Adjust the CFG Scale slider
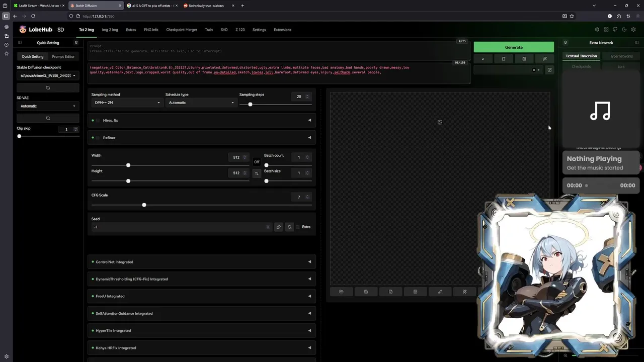 point(202,205)
